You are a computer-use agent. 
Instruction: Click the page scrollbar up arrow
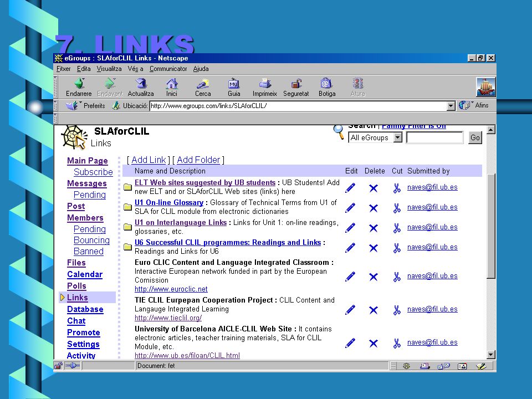(x=491, y=130)
